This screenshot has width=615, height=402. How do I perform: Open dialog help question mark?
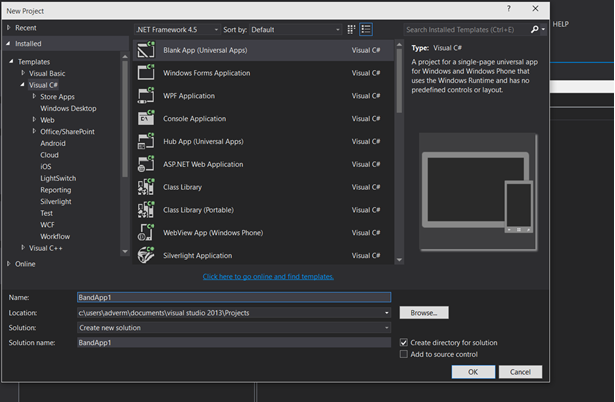pos(509,9)
